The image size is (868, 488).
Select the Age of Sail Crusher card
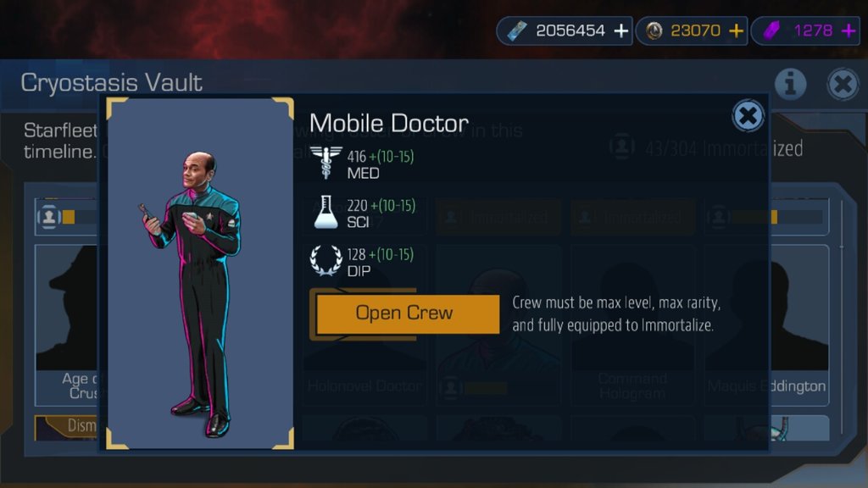(x=66, y=325)
